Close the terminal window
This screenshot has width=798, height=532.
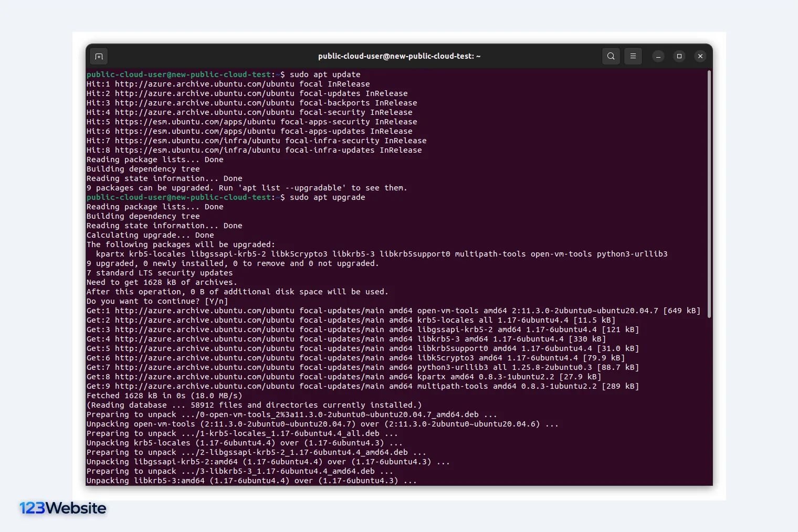[700, 56]
